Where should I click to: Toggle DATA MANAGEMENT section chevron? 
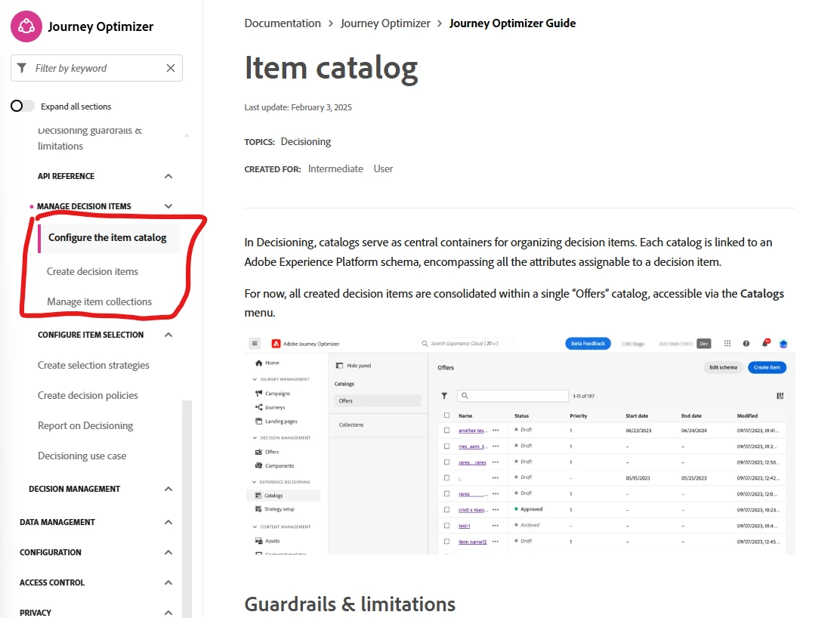(168, 522)
